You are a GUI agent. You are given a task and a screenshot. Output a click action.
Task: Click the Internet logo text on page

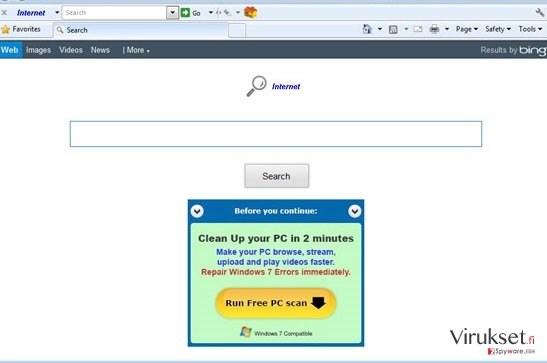[x=286, y=86]
